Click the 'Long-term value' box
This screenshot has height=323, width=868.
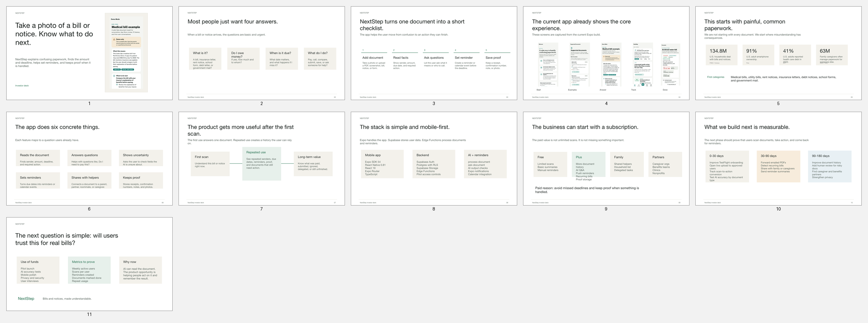point(313,164)
